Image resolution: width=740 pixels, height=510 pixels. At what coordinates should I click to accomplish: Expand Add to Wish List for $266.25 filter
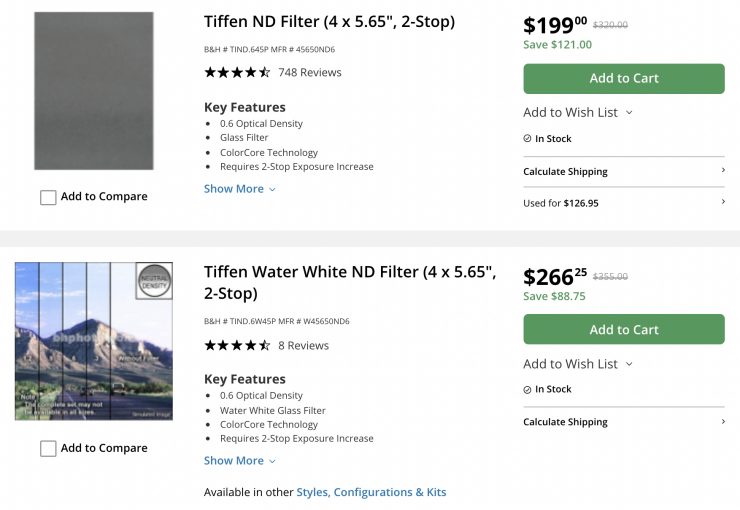pos(578,364)
